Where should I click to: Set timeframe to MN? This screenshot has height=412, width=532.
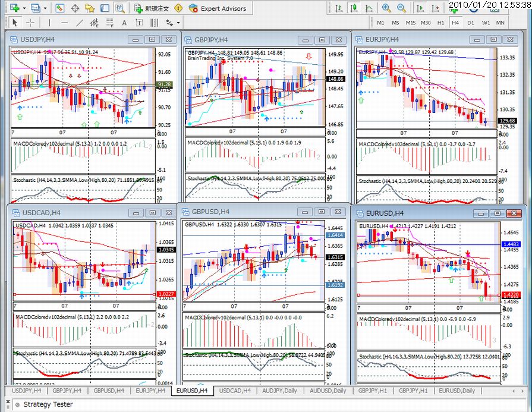tap(500, 23)
